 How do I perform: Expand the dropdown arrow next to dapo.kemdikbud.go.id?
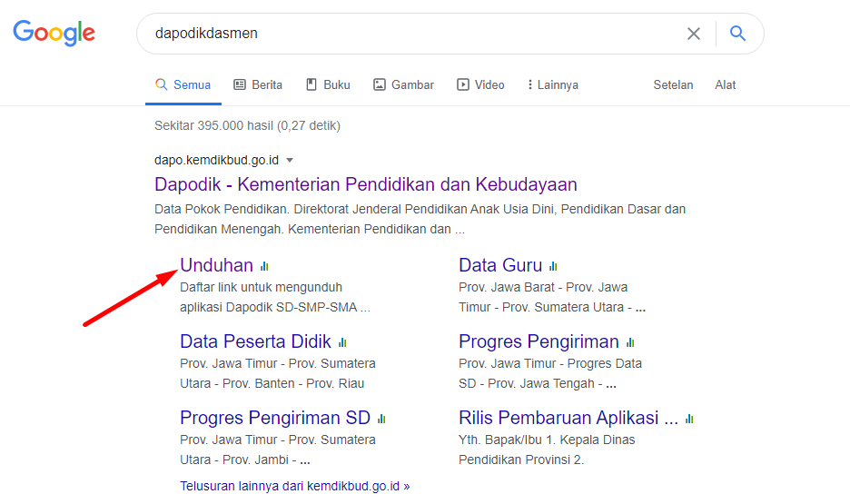(290, 161)
